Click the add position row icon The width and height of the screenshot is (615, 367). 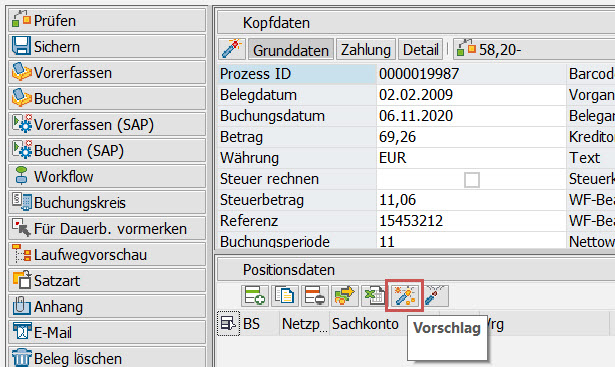click(255, 295)
